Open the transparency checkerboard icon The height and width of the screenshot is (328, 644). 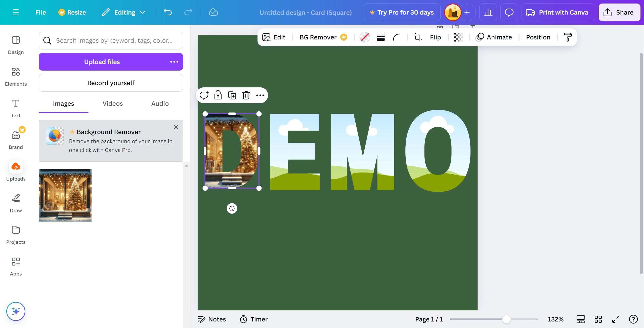point(458,37)
